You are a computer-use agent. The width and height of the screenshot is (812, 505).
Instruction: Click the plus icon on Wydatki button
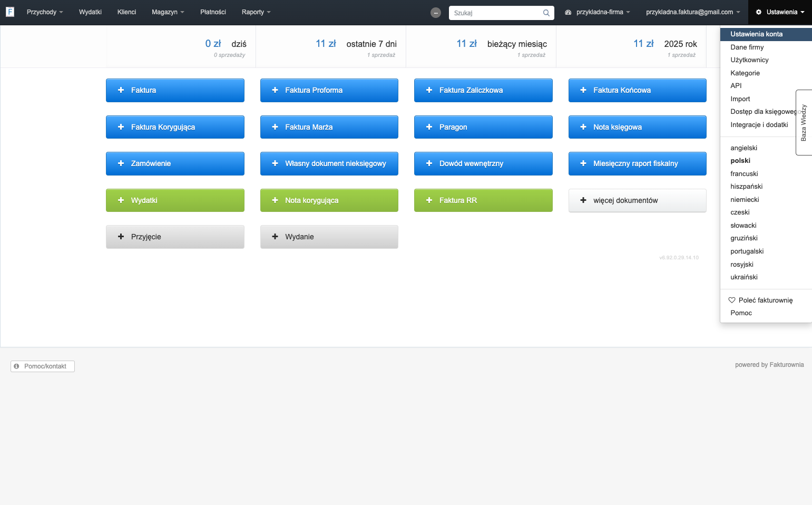click(x=121, y=200)
